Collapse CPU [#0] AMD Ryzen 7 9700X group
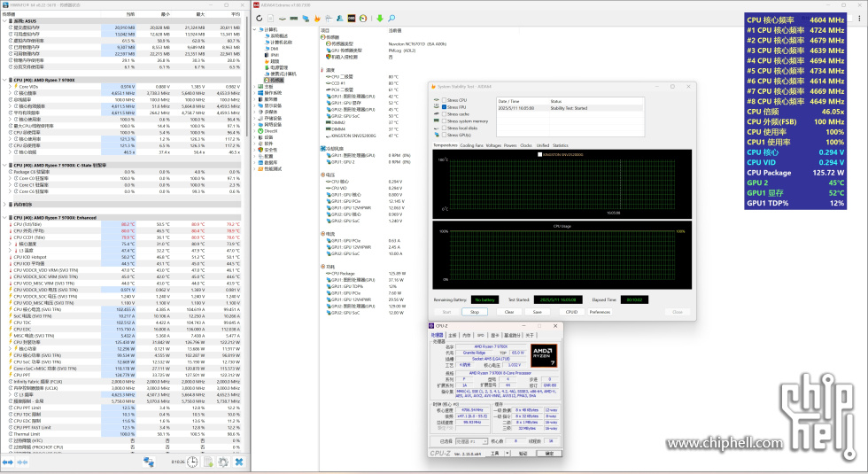This screenshot has width=868, height=474. (4, 80)
